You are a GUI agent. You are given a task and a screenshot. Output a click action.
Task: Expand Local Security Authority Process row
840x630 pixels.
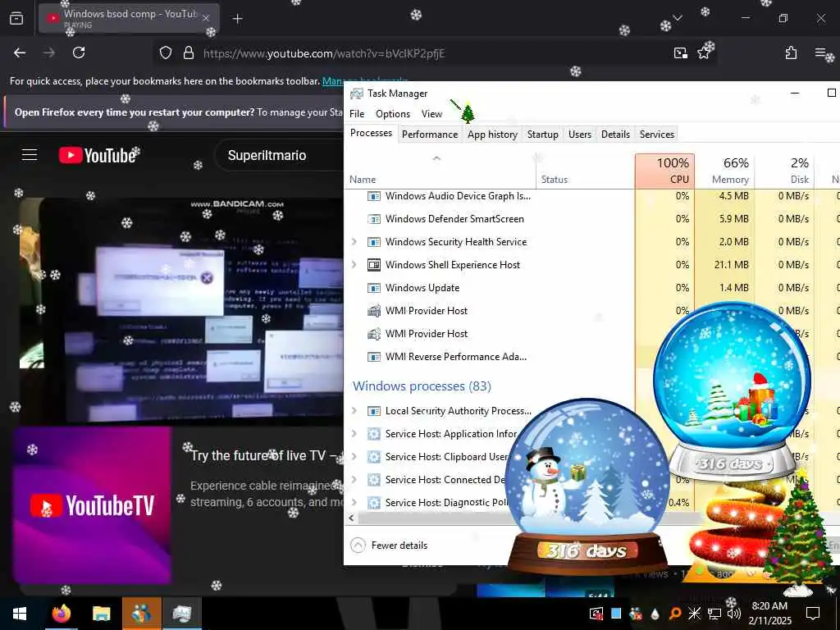tap(354, 411)
